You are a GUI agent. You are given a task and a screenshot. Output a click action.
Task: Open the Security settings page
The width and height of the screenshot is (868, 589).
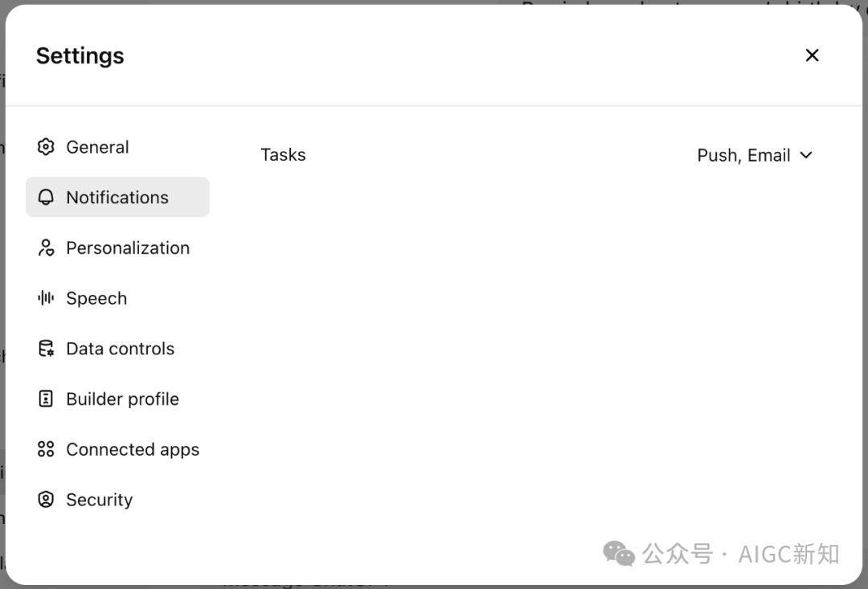[x=99, y=500]
